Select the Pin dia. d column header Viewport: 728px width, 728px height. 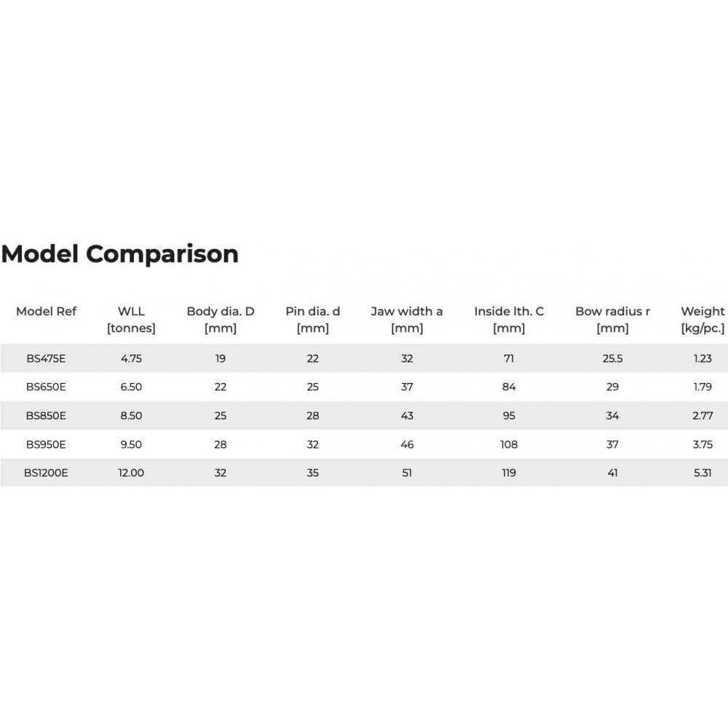coord(312,320)
